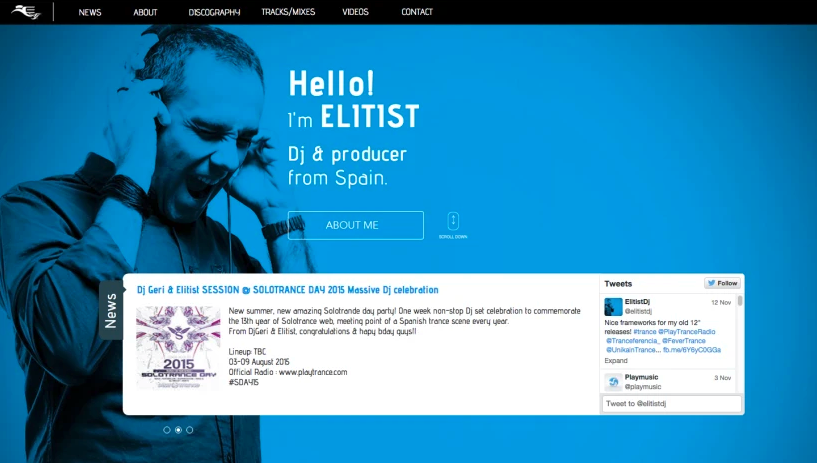Click the "Official Radio : www.playtrance.com" line
The image size is (817, 463).
coord(288,372)
